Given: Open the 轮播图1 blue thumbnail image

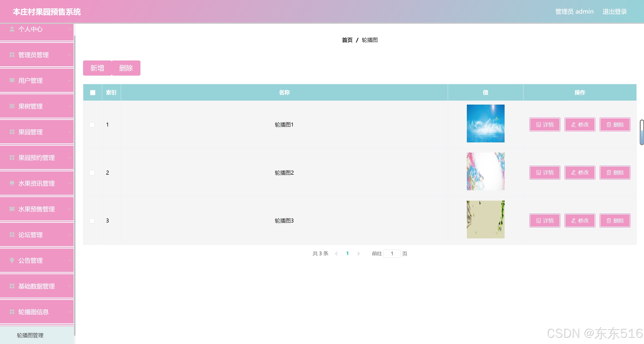Looking at the screenshot, I should tap(485, 123).
